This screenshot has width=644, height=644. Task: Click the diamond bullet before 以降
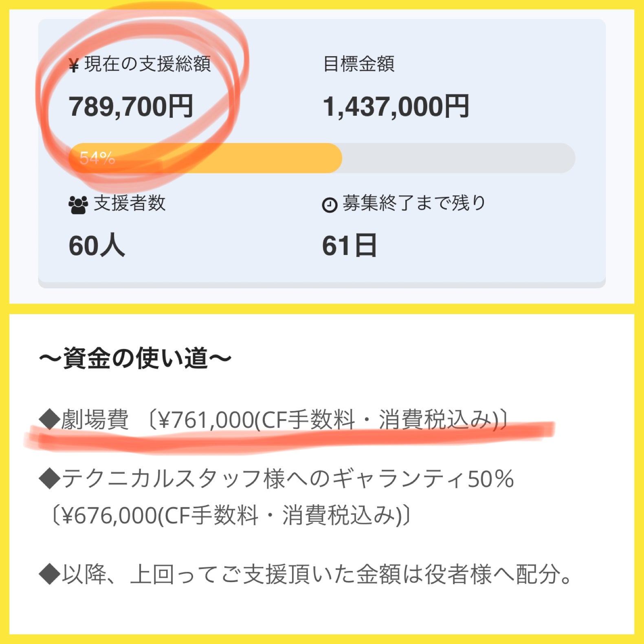click(50, 574)
